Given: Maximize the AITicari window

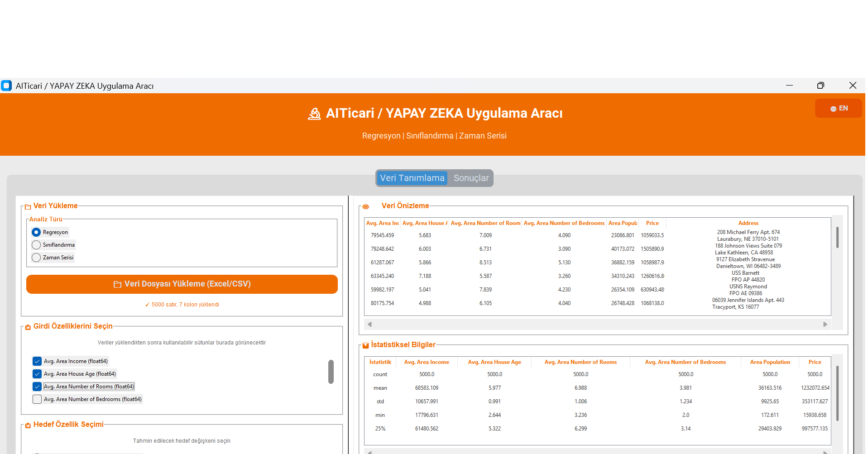Looking at the screenshot, I should click(x=820, y=86).
